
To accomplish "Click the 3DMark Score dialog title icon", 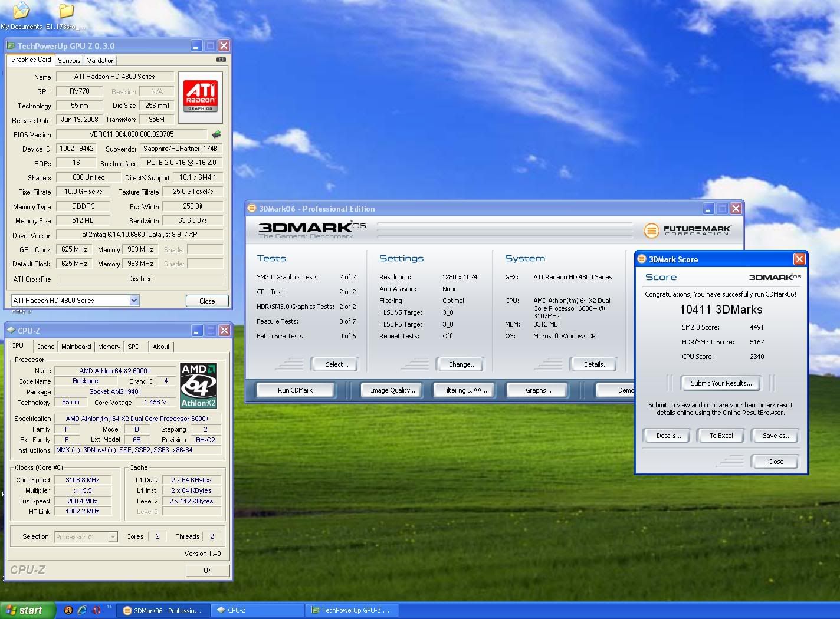I will (x=642, y=259).
